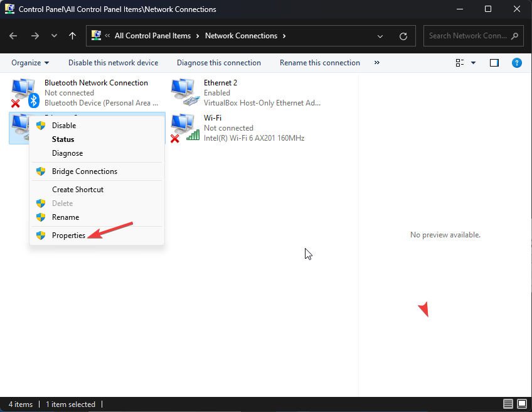Open the change view options dropdown arrow
Image resolution: width=532 pixels, height=412 pixels.
pos(473,63)
